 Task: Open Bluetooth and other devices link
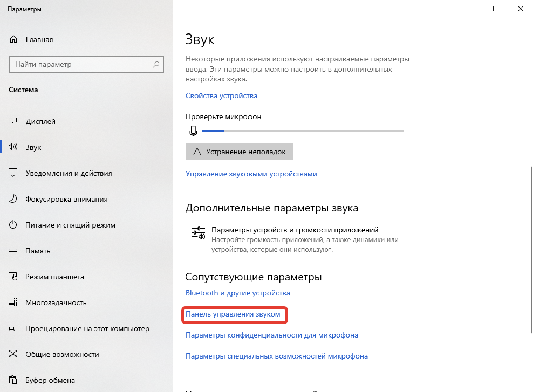[237, 293]
